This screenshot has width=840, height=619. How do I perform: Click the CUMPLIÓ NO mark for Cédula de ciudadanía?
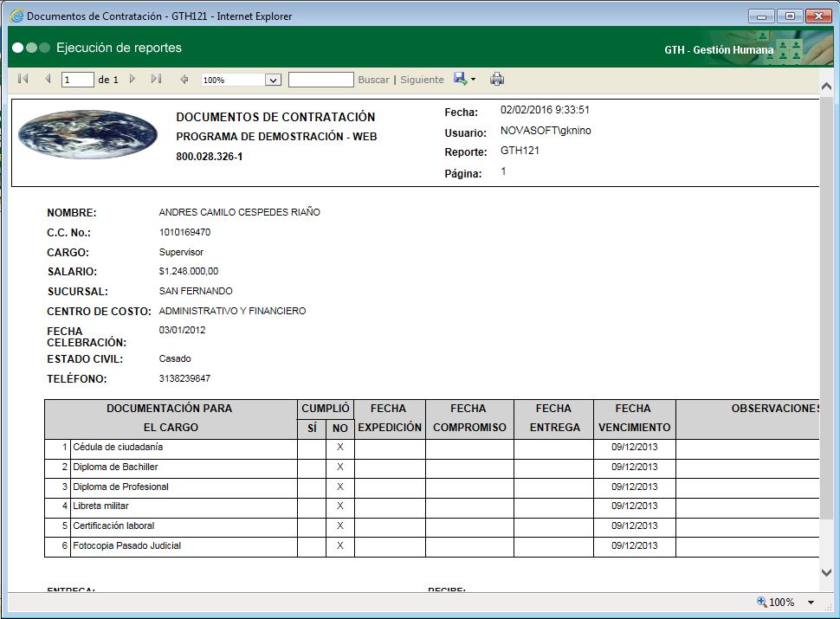pos(339,448)
